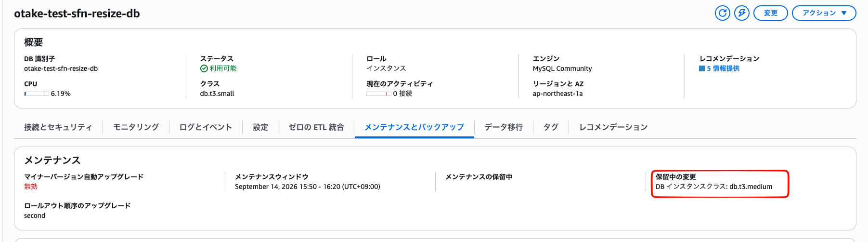Click the current activity connections bar
Viewport: 868px width, 242px height.
tap(378, 94)
